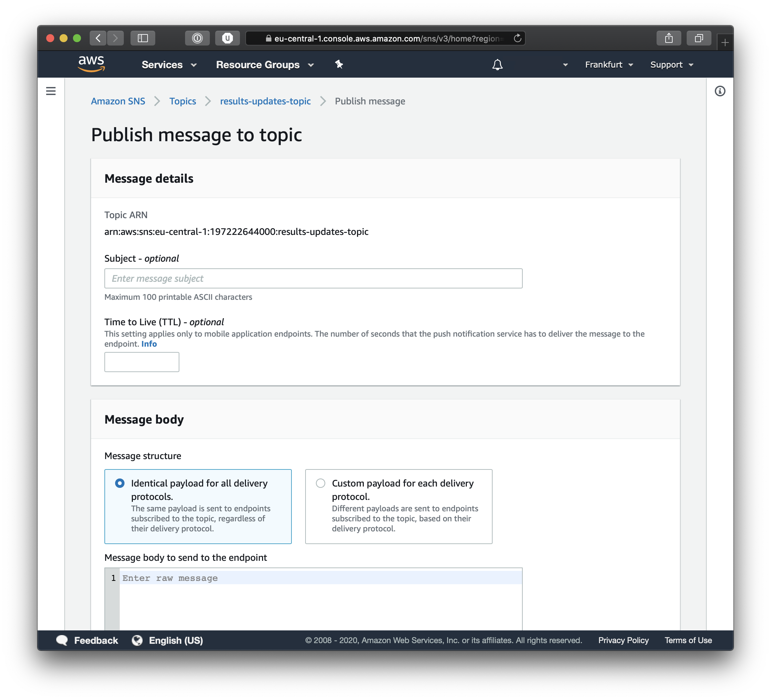
Task: Click the Safari share icon
Action: pos(669,38)
